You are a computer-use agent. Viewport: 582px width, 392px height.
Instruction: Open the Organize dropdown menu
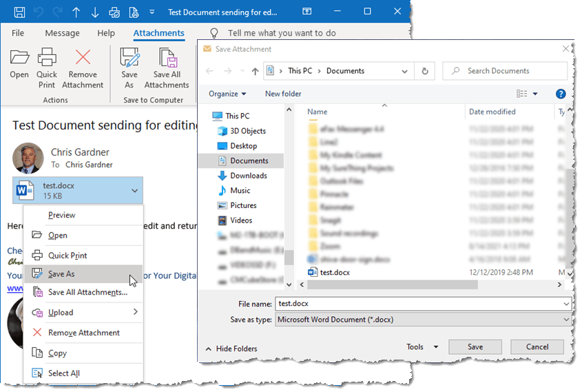pos(227,94)
